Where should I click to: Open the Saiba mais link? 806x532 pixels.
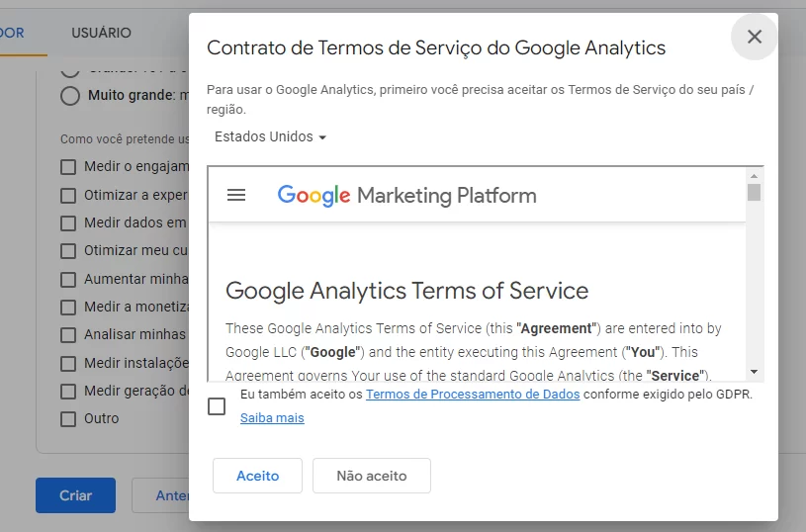pos(272,418)
